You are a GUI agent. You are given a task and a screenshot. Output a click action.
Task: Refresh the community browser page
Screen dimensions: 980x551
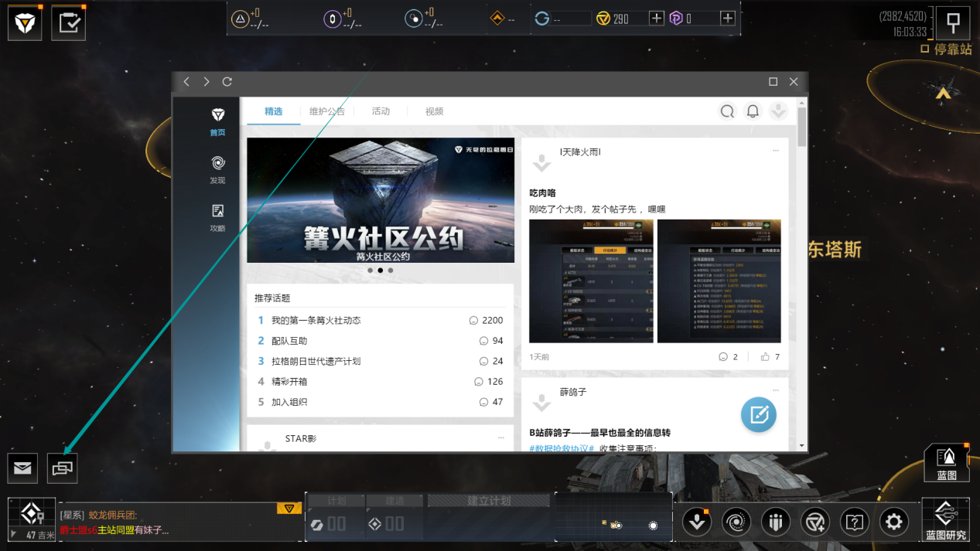[x=227, y=82]
